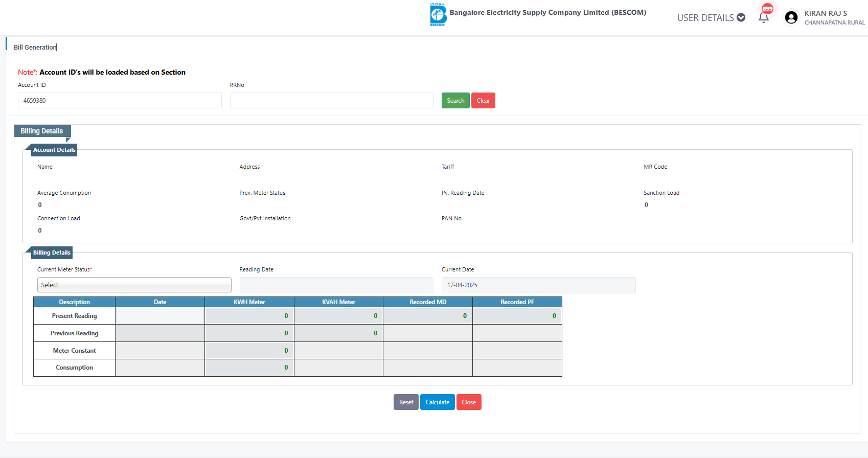The width and height of the screenshot is (868, 458).
Task: Click the Prev. Meter Status label
Action: point(262,193)
